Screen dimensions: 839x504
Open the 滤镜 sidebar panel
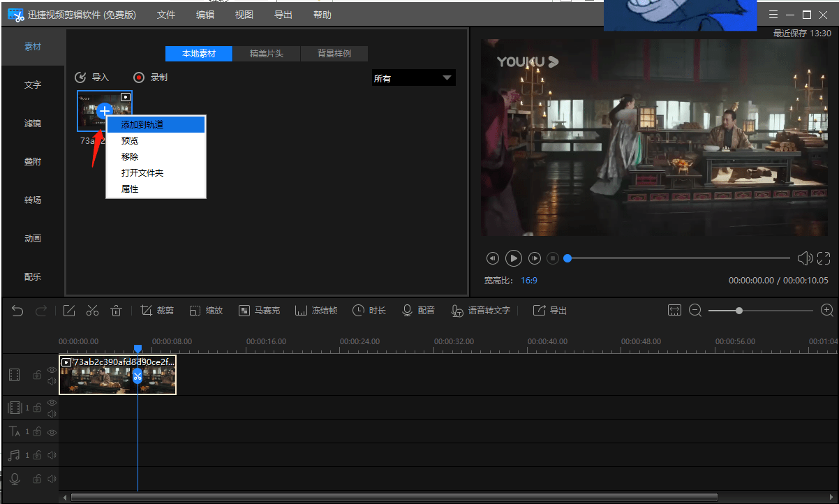(33, 124)
